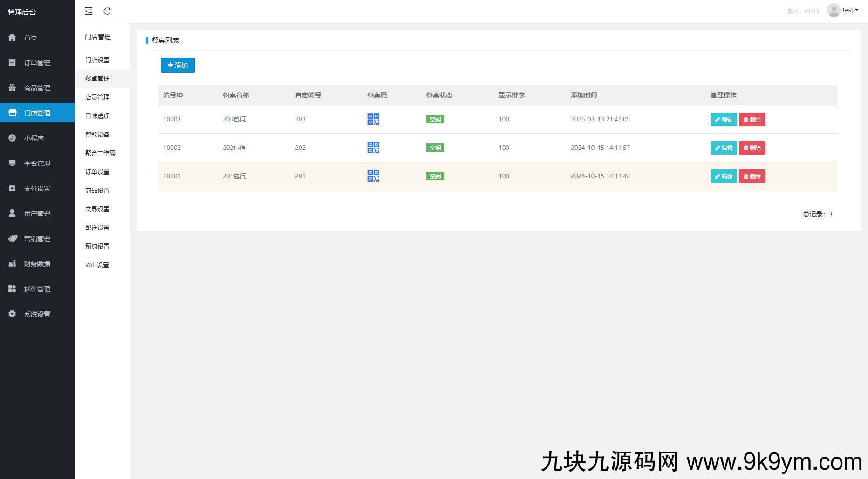Screen dimensions: 868x479
Task: Click the 小程序 sidebar icon
Action: [x=12, y=138]
